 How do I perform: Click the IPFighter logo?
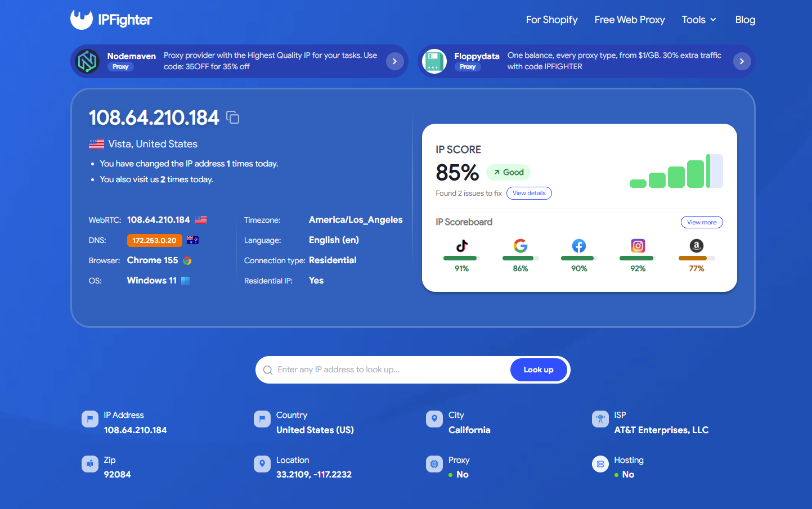111,20
